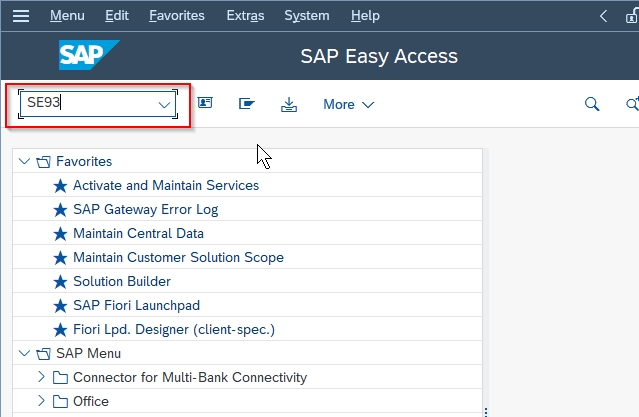Expand Connector for Multi-Bank Connectivity folder
Screen dimensions: 639x417
pos(41,377)
